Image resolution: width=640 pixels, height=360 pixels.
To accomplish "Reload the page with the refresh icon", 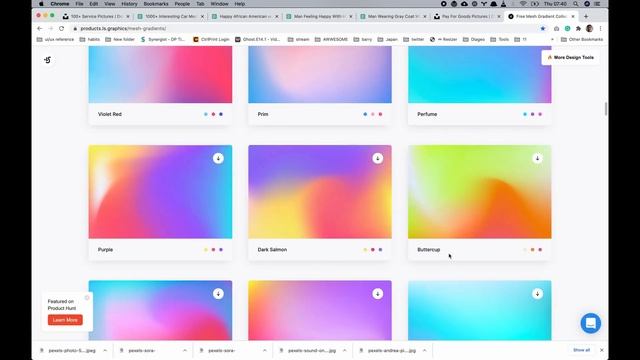I will point(62,29).
